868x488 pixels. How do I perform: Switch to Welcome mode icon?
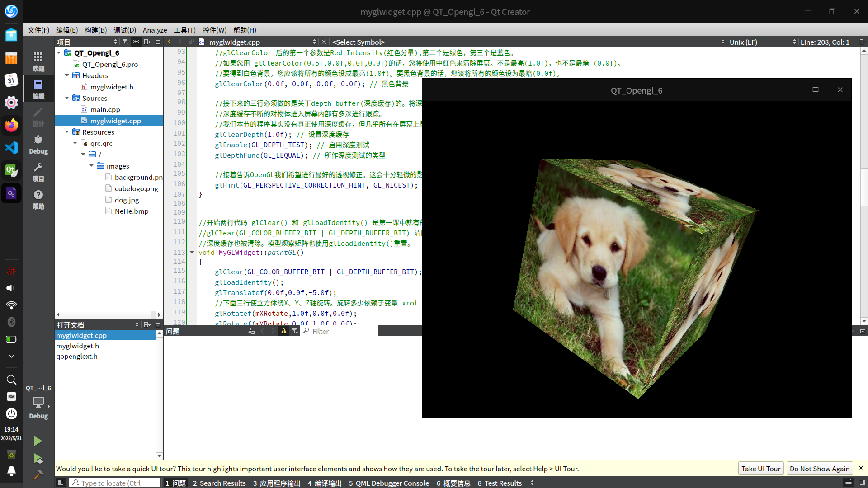(x=38, y=61)
